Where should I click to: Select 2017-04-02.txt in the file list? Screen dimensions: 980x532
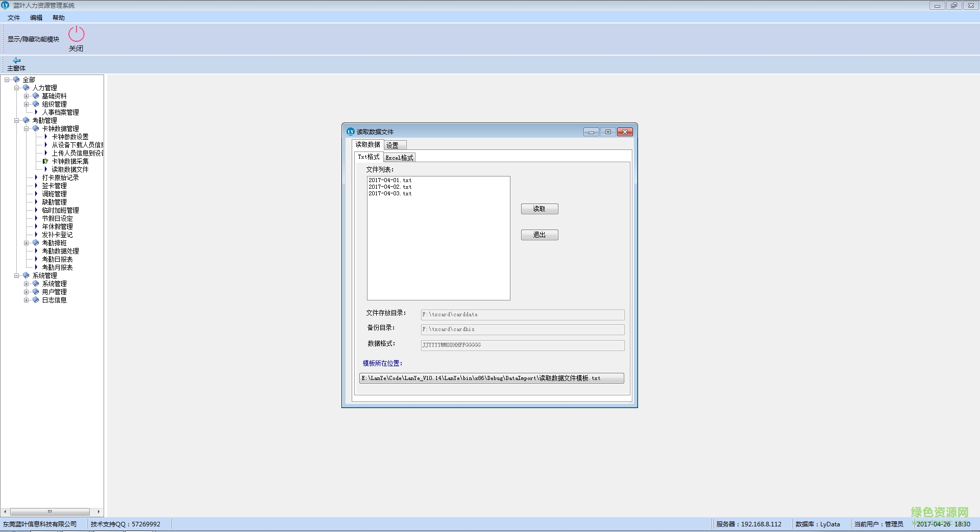coord(390,187)
